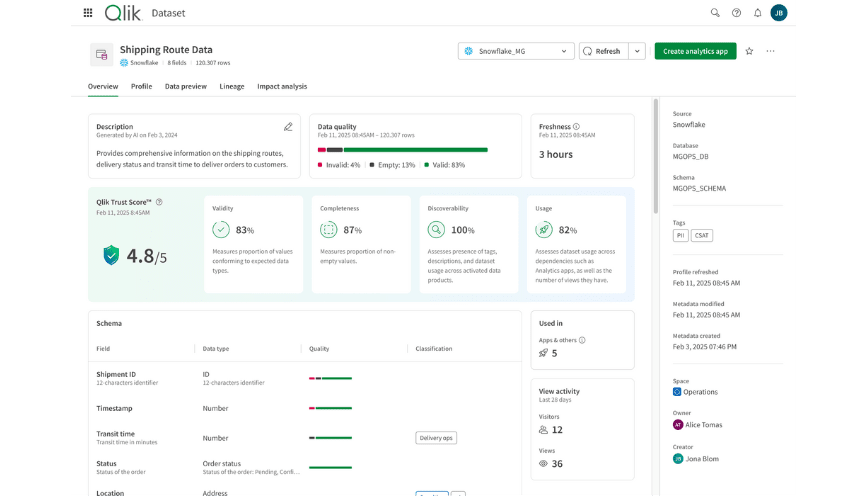Open the search magnifier icon
Screen dimensions: 846x496
715,13
